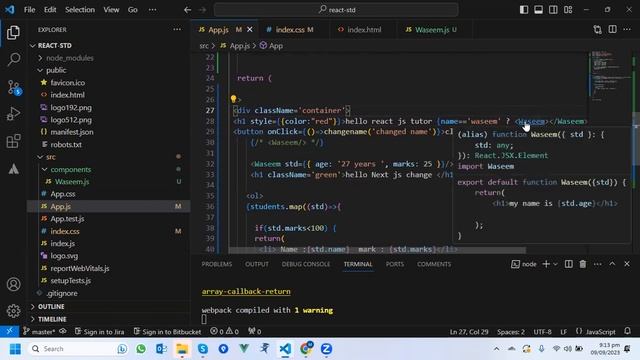
Task: Open editor More Actions ellipsis
Action: click(x=627, y=29)
